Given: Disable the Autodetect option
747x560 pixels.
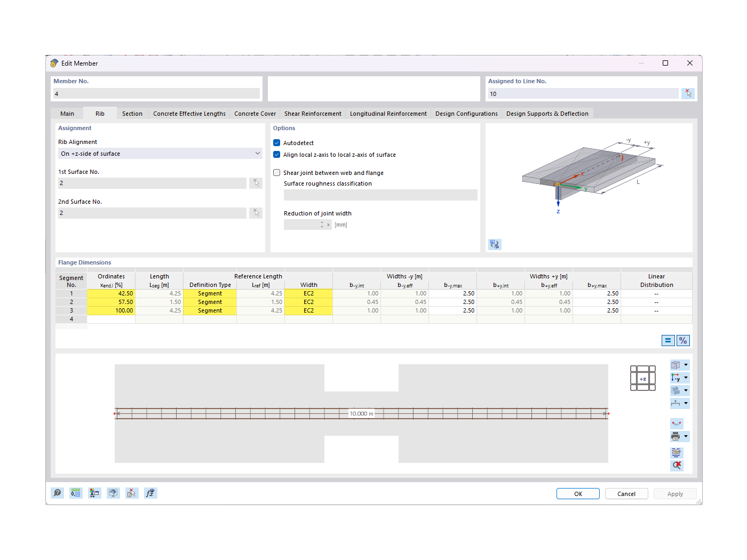Looking at the screenshot, I should point(276,142).
